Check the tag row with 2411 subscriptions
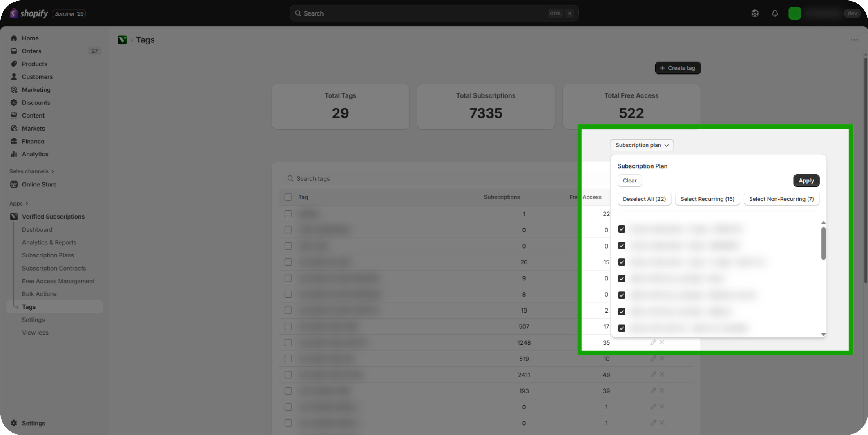Screen dimensions: 868x435 point(288,375)
